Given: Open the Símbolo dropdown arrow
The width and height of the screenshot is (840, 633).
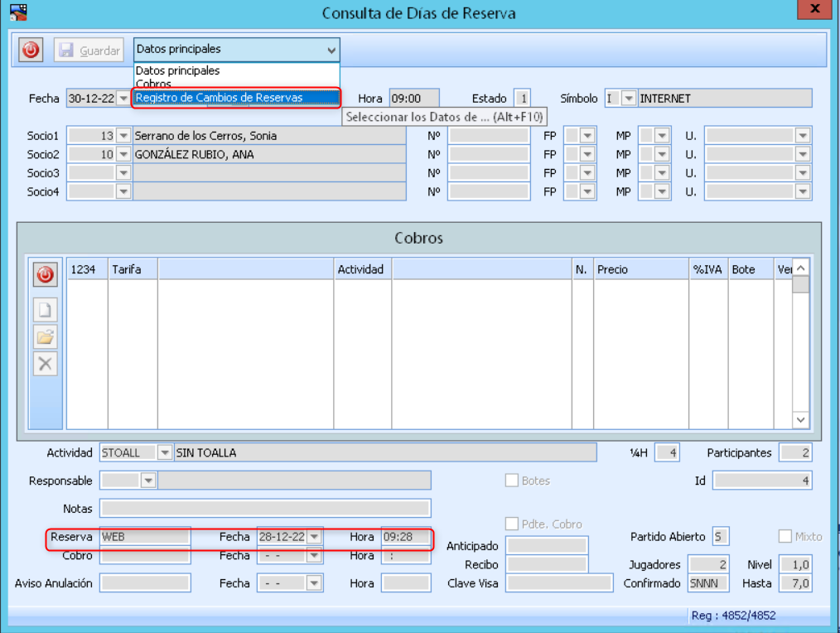Looking at the screenshot, I should point(629,99).
